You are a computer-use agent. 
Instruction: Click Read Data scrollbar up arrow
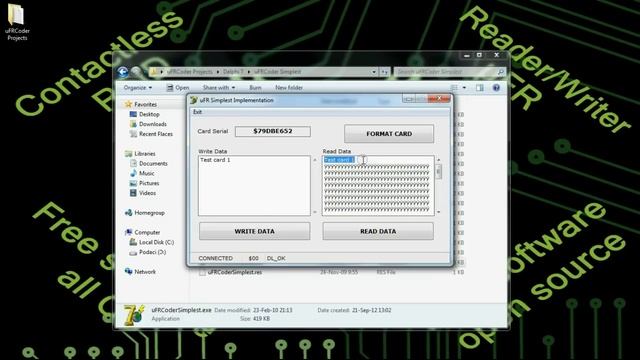(438, 160)
